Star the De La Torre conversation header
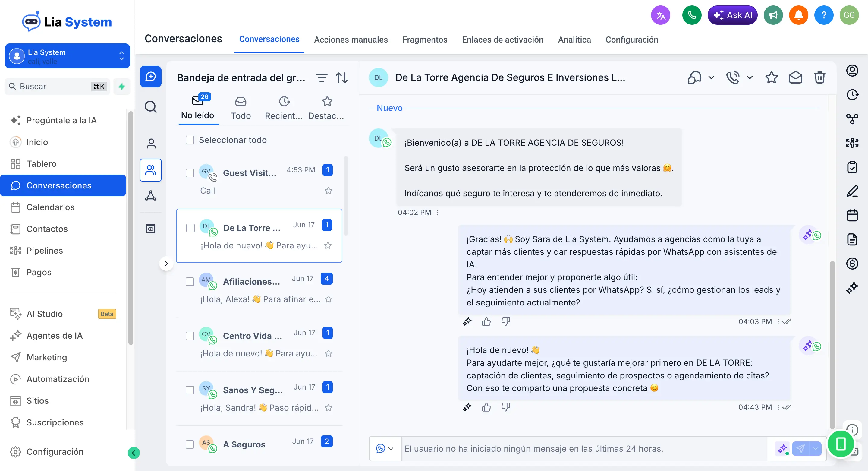Screen dimensions: 868x471 tap(771, 77)
